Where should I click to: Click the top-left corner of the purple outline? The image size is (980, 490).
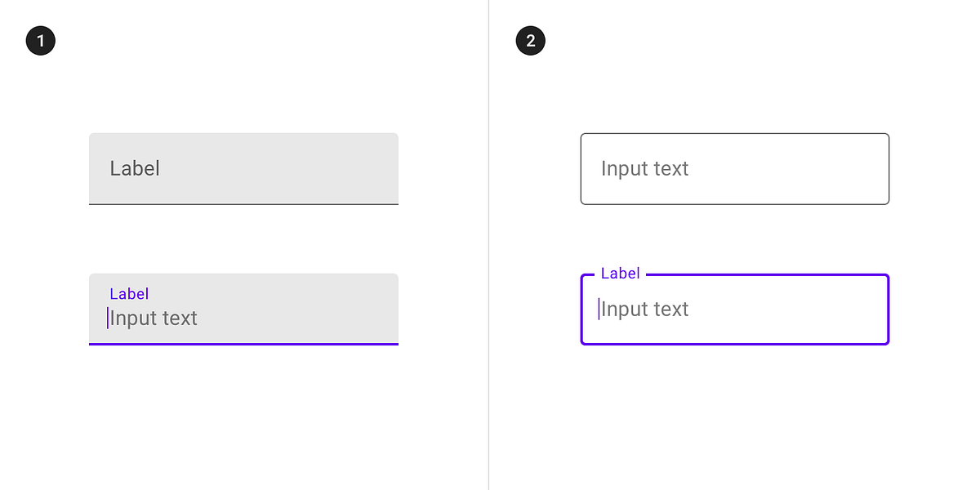(581, 276)
